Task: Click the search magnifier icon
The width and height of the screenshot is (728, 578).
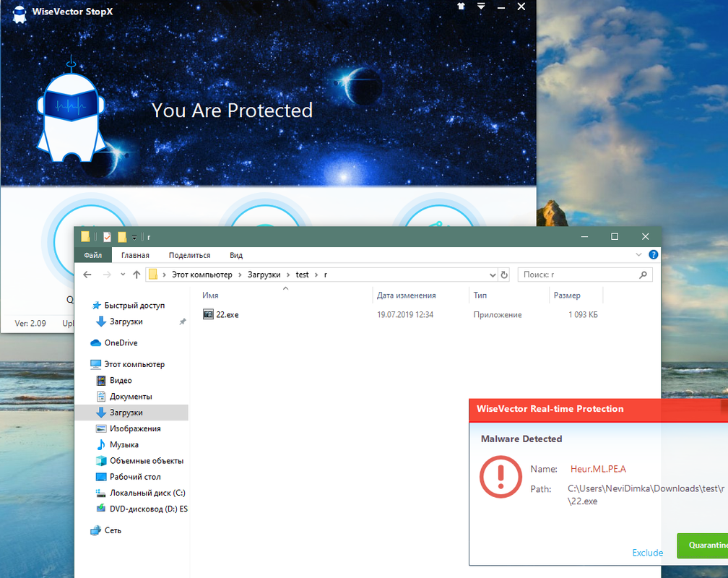Action: pyautogui.click(x=643, y=275)
